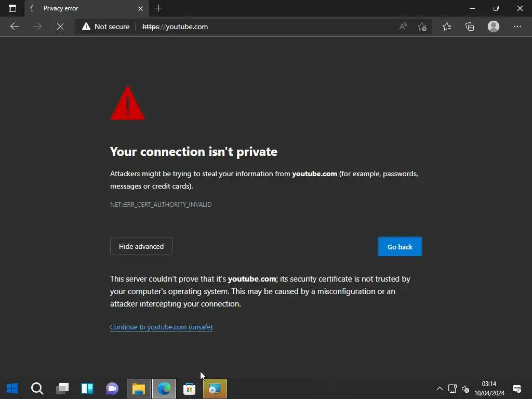This screenshot has width=532, height=399.
Task: Open Task View in taskbar
Action: coord(62,389)
